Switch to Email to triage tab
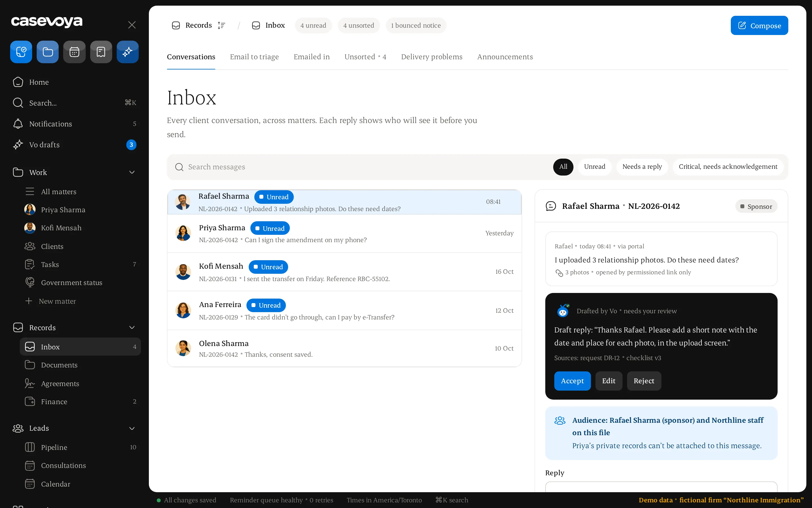 (x=254, y=57)
